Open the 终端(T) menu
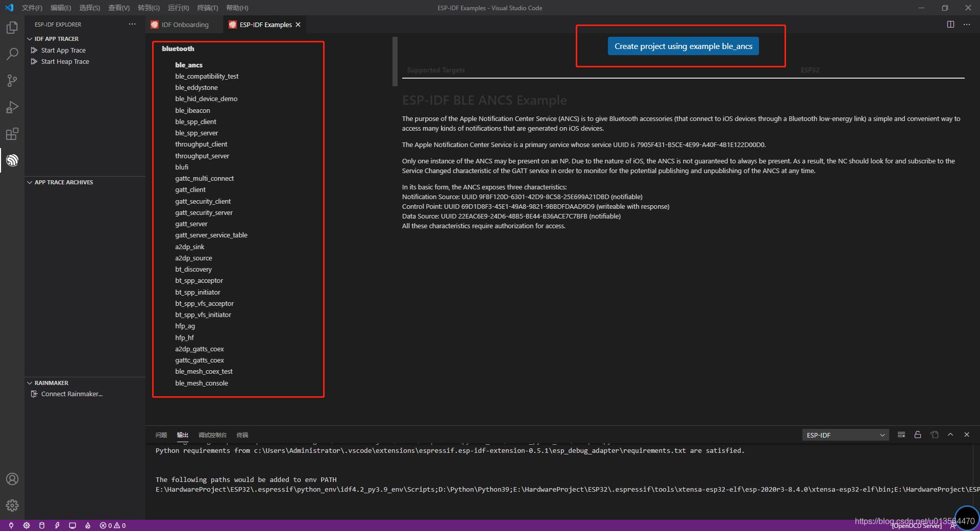 207,8
